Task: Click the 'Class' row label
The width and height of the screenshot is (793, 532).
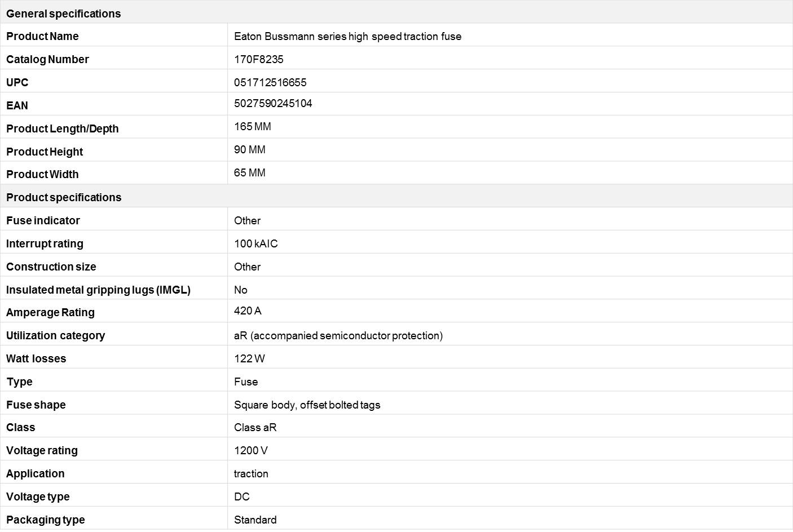Action: pyautogui.click(x=20, y=427)
